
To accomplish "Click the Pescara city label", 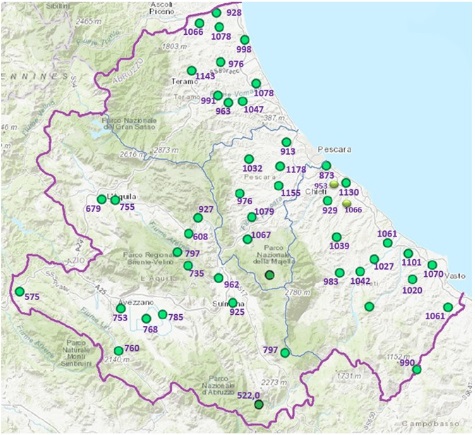I will point(334,149).
